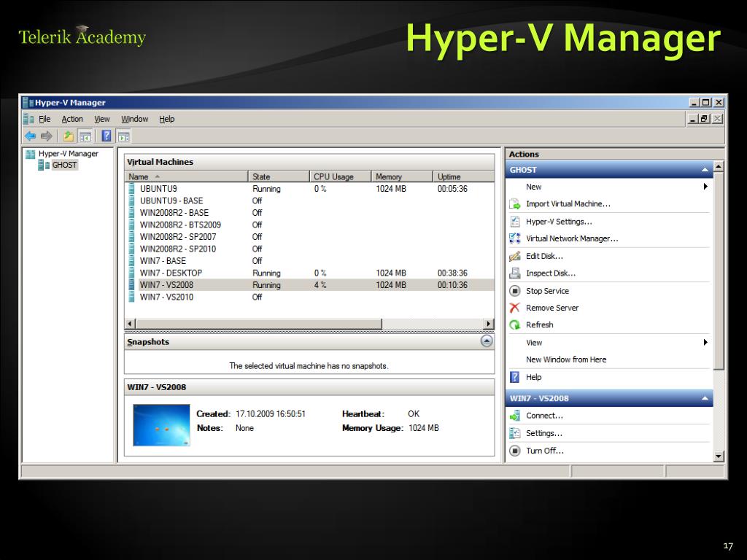This screenshot has width=747, height=560.
Task: Select the WIN2008R2 - BTS2009 row
Action: [x=309, y=225]
